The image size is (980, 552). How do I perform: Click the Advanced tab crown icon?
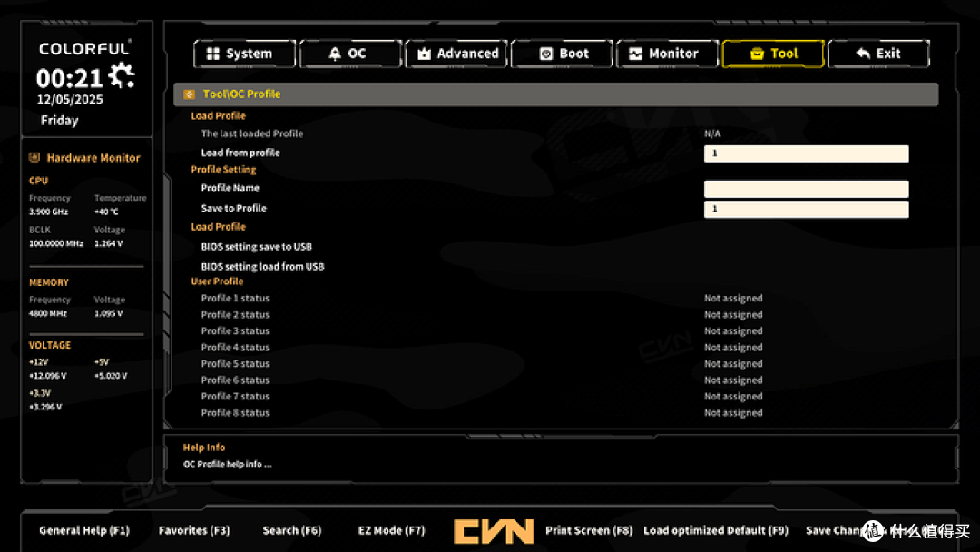click(x=425, y=54)
